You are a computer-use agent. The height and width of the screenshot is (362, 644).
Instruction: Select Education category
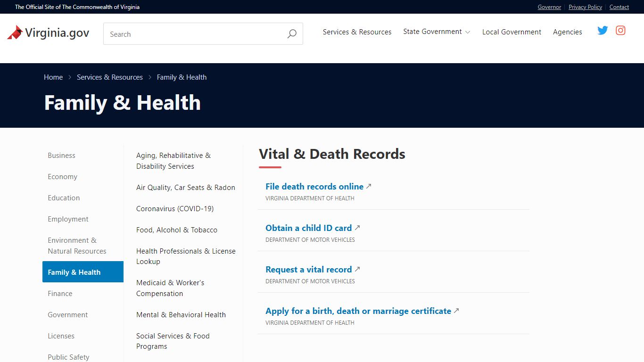[x=64, y=198]
